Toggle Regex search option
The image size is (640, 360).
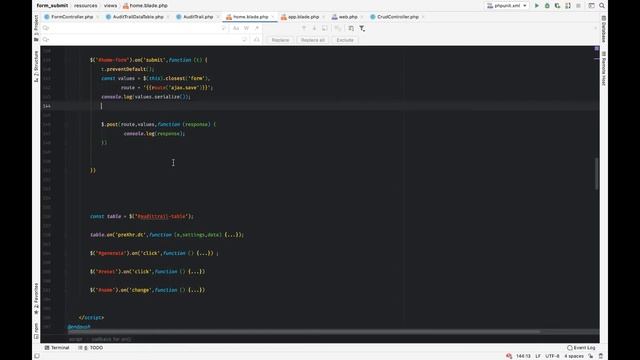coord(257,28)
